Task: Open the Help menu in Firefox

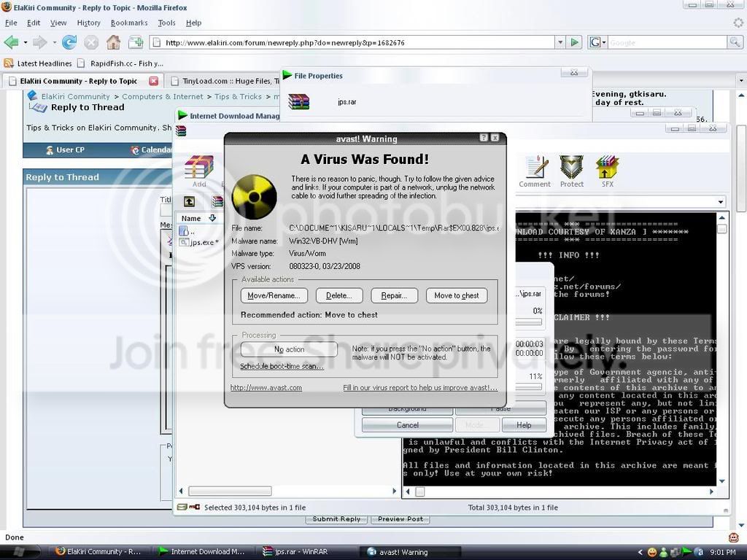Action: pyautogui.click(x=193, y=23)
